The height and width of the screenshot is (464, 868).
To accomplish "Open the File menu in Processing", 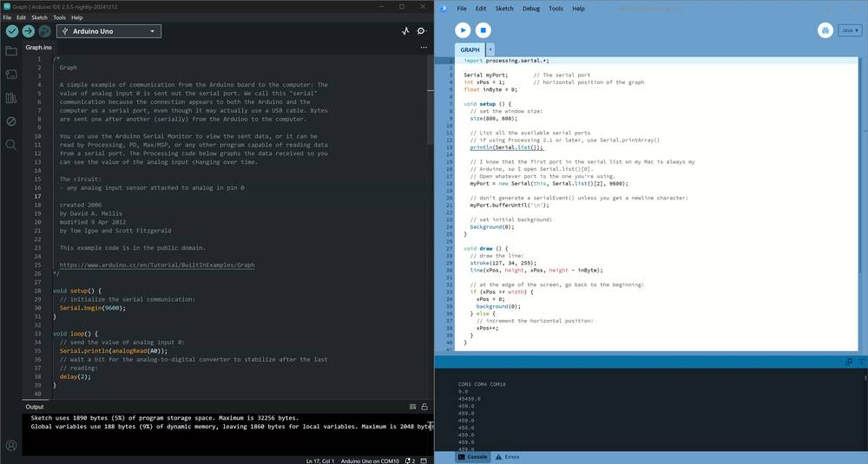I will pos(462,9).
